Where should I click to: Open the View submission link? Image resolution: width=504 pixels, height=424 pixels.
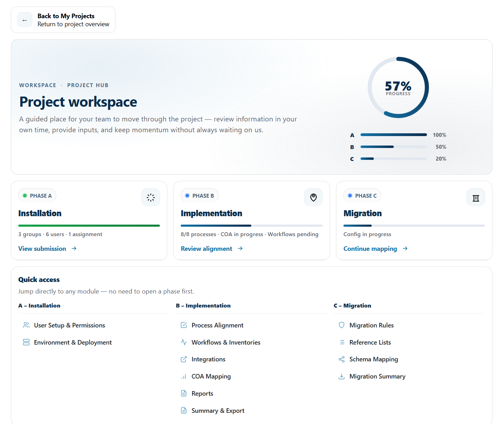pyautogui.click(x=42, y=248)
